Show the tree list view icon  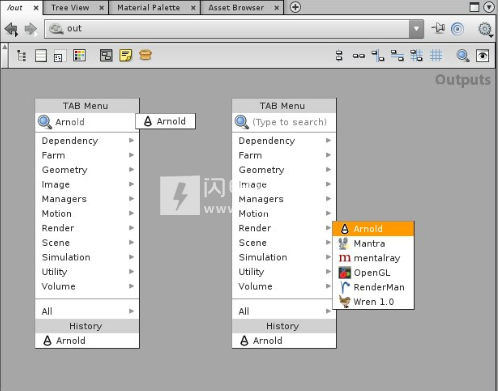coord(22,56)
